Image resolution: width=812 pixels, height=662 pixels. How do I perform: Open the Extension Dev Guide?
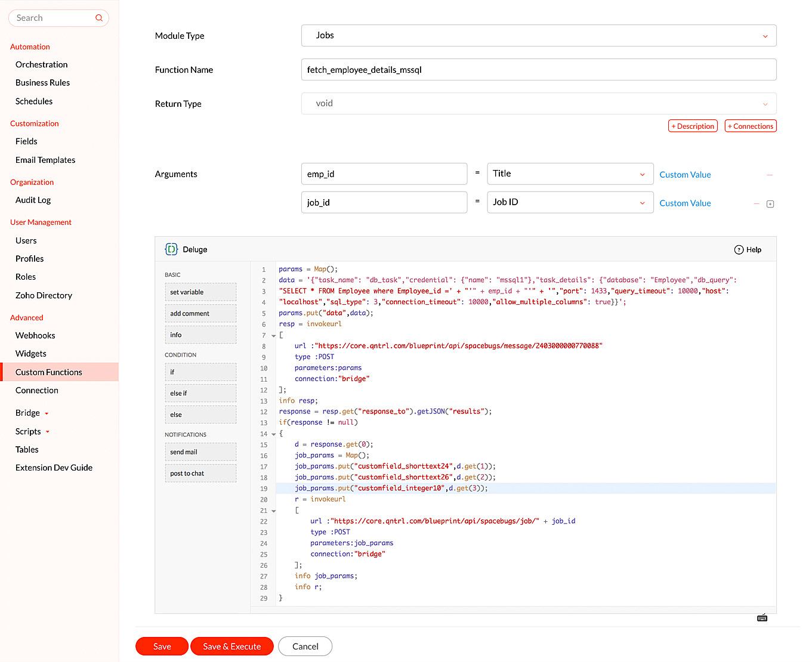[x=54, y=468]
